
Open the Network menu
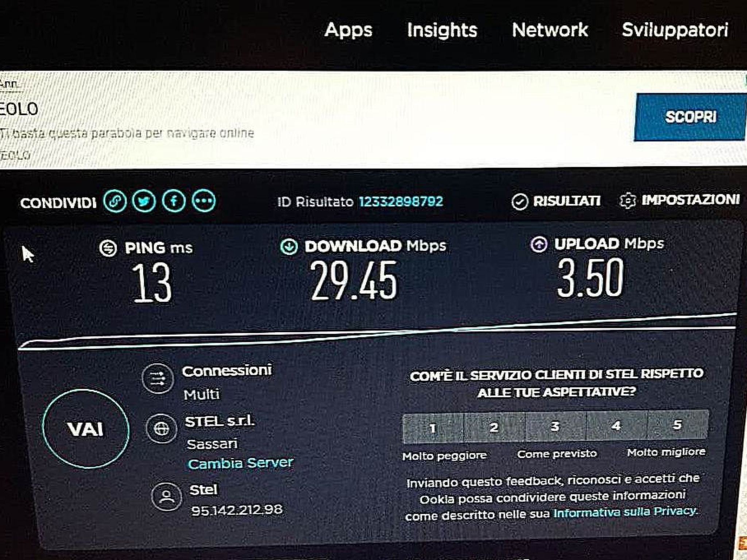[550, 30]
